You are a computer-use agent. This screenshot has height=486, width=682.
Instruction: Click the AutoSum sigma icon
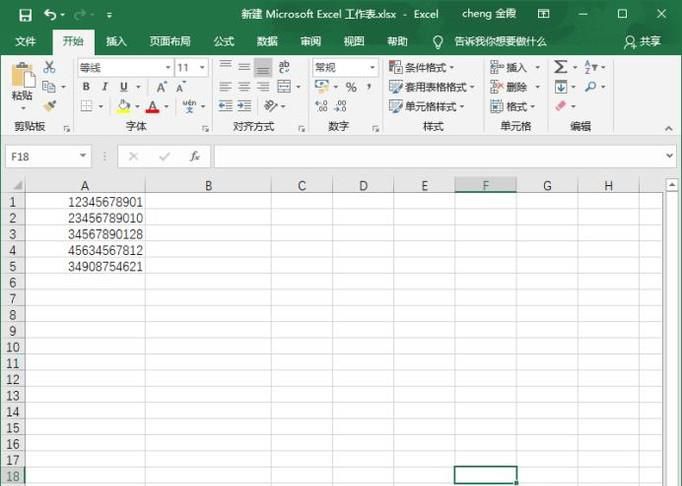(x=560, y=67)
